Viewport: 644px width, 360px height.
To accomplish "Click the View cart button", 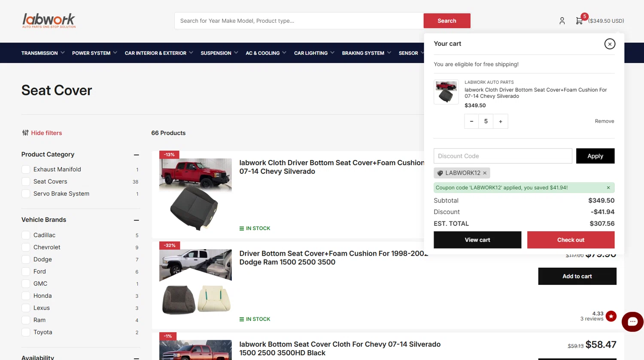I will (x=477, y=240).
